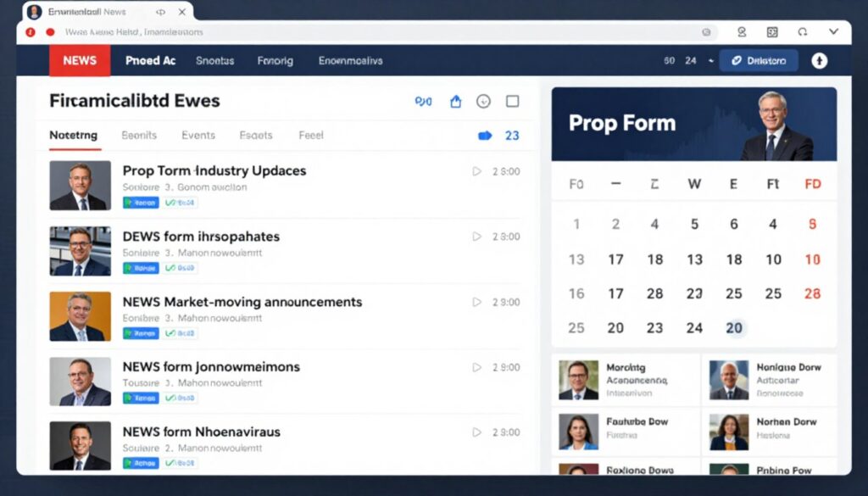
Task: Select the Feeel tab
Action: [311, 135]
